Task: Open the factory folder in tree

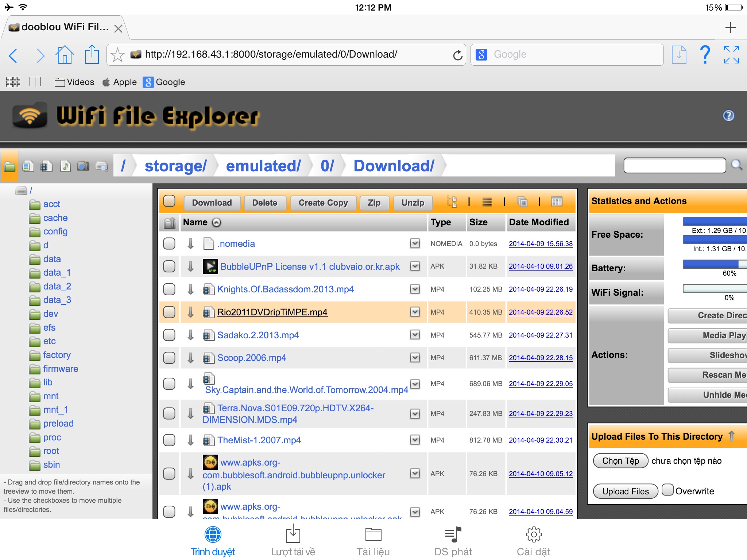Action: point(57,355)
